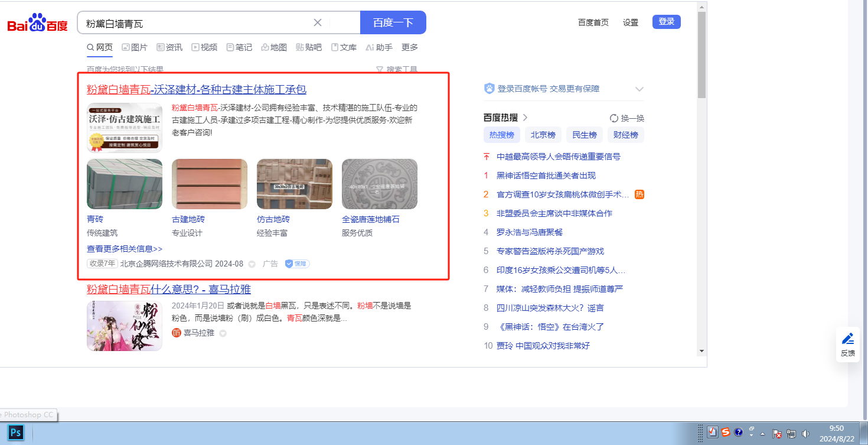
Task: Click the 仿古地砖 product image
Action: tap(295, 184)
